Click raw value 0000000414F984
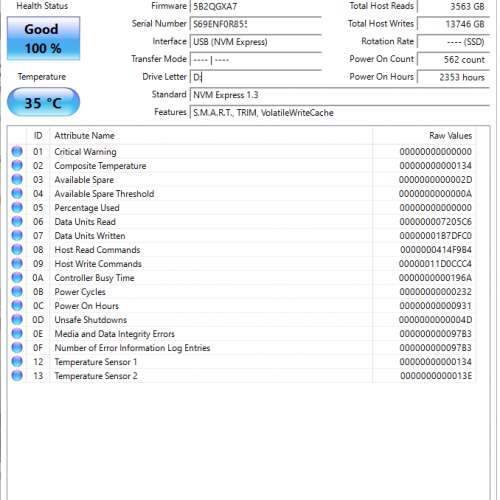 [436, 250]
